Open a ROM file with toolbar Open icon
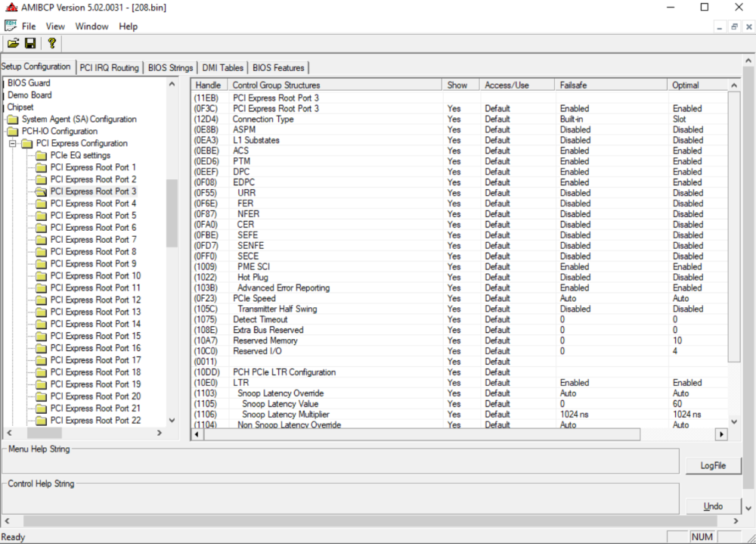This screenshot has height=544, width=756. coord(13,43)
